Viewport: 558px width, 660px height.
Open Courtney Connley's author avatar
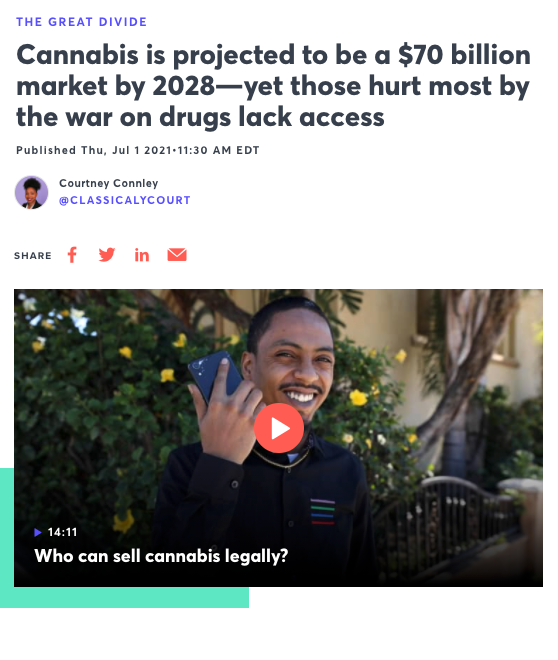[32, 192]
